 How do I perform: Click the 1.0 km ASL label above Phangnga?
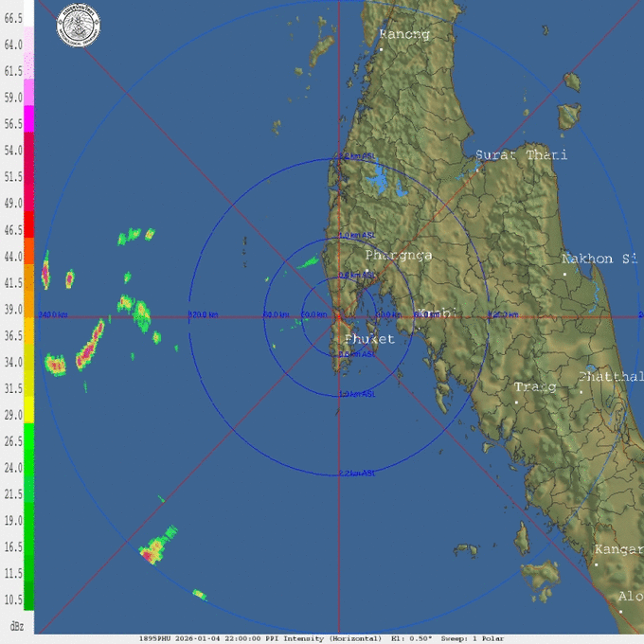tap(356, 235)
